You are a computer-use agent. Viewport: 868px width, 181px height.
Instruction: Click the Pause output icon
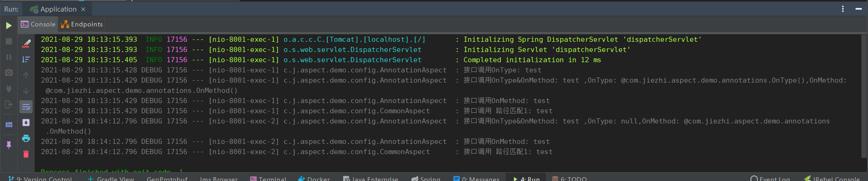coord(8,57)
